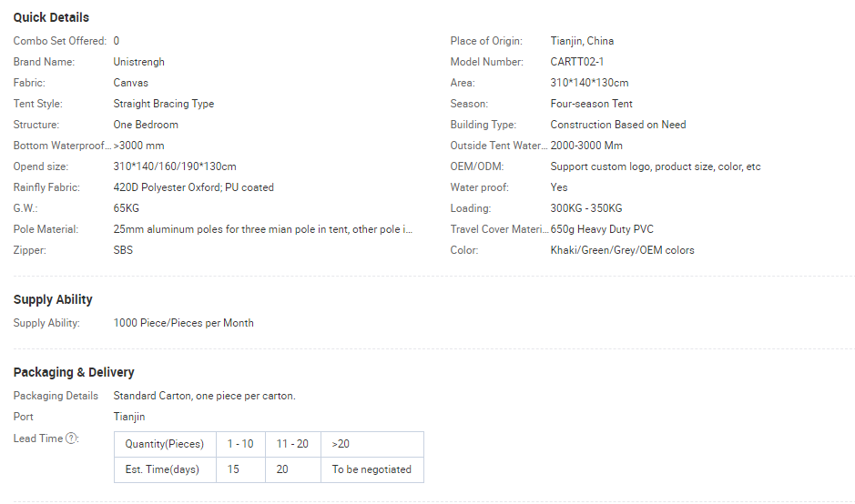Click the 1 - 10 quantity table cell
The height and width of the screenshot is (504, 855).
point(240,444)
